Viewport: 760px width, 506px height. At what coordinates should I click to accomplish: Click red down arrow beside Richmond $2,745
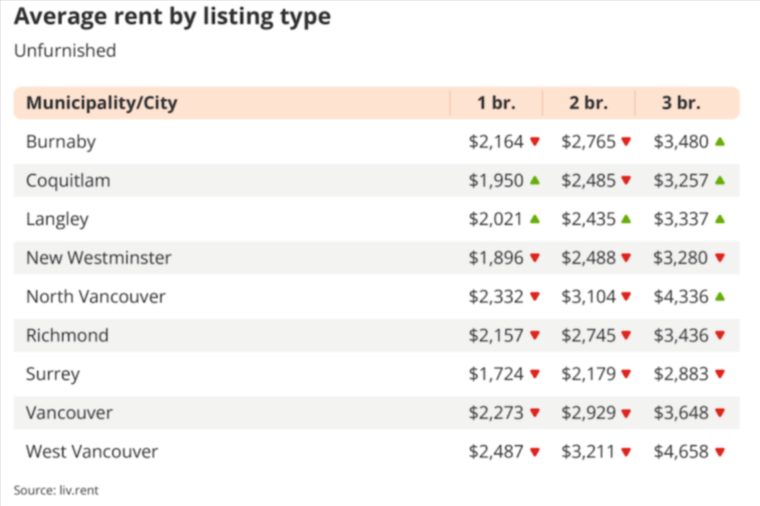[627, 335]
